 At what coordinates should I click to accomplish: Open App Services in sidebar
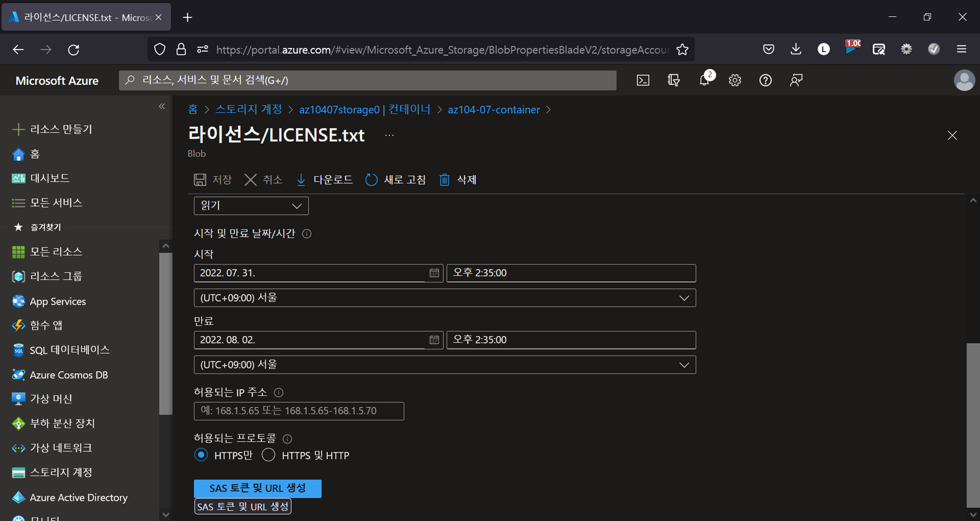49,301
